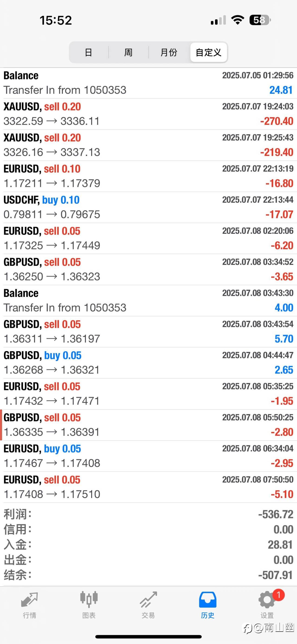Image resolution: width=297 pixels, height=644 pixels.
Task: Switch to the 周 week tab
Action: pyautogui.click(x=128, y=52)
